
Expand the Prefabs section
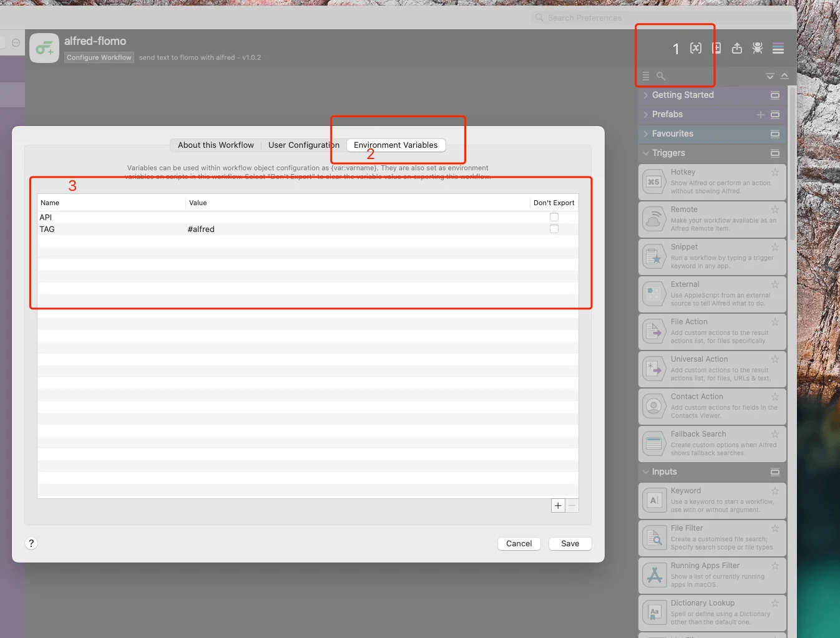click(x=646, y=115)
